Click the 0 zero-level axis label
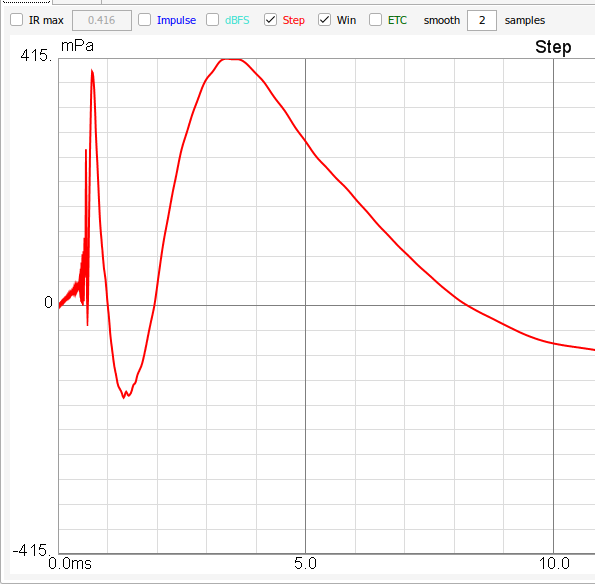The image size is (595, 584). pyautogui.click(x=48, y=302)
